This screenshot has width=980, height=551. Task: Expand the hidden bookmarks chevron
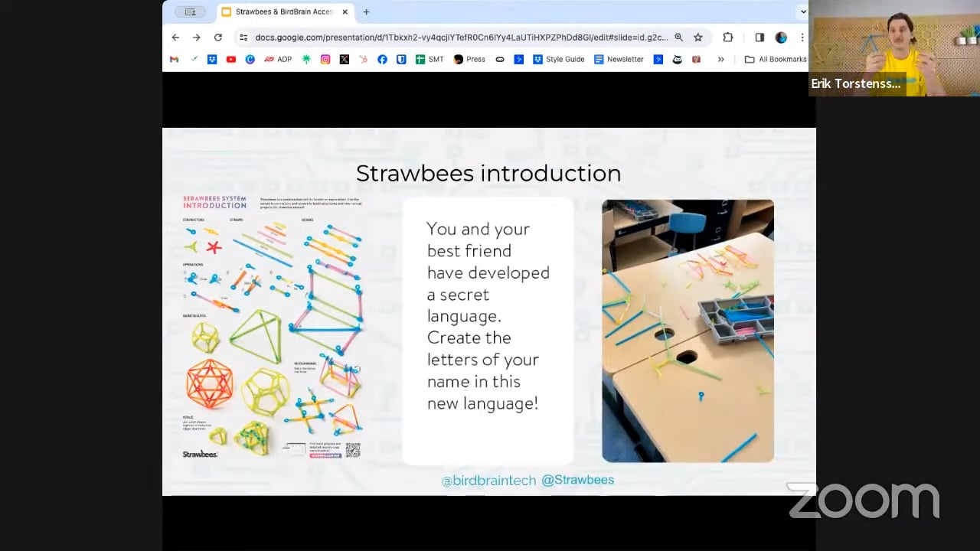point(721,59)
